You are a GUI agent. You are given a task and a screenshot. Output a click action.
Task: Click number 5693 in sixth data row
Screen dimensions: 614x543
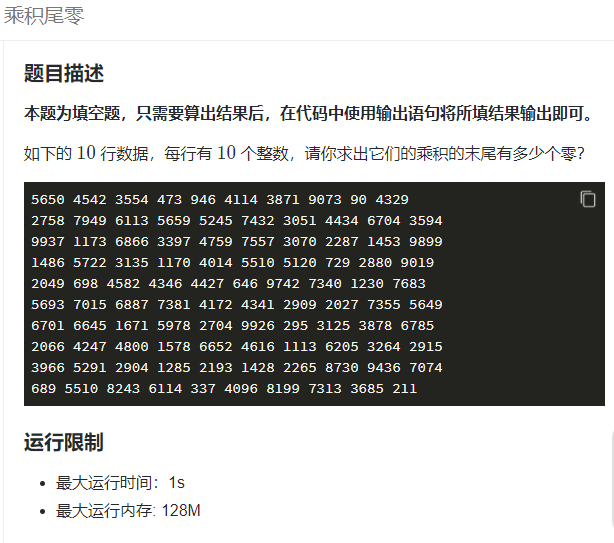(x=48, y=305)
